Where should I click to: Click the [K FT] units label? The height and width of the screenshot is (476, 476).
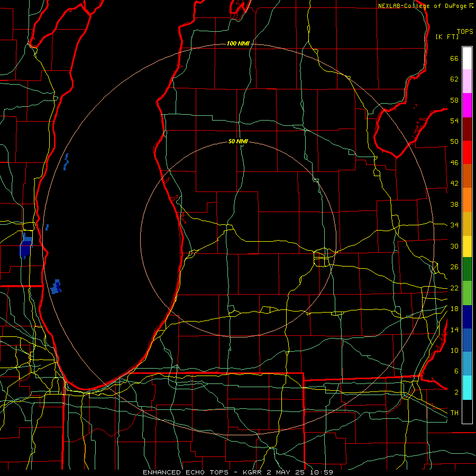click(x=447, y=36)
